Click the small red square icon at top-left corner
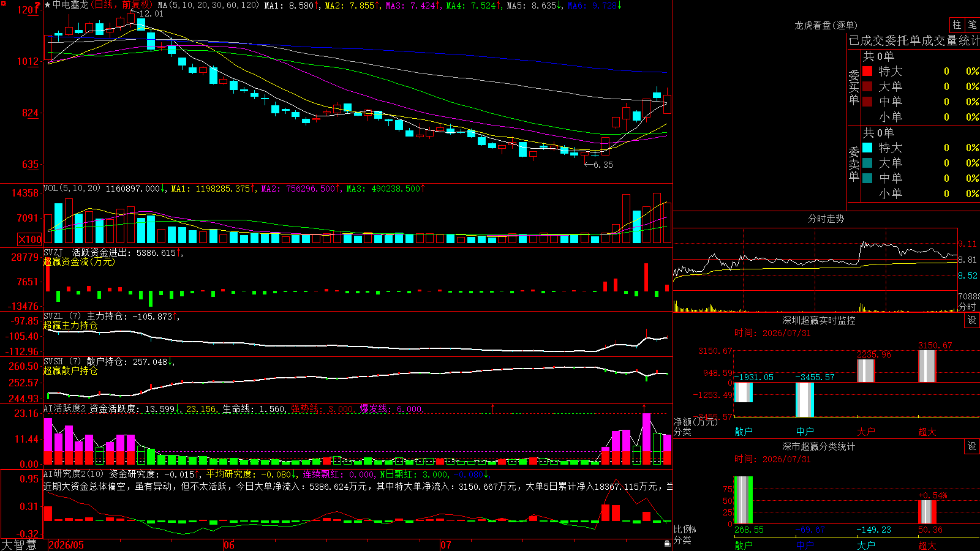This screenshot has width=980, height=551. point(3,4)
